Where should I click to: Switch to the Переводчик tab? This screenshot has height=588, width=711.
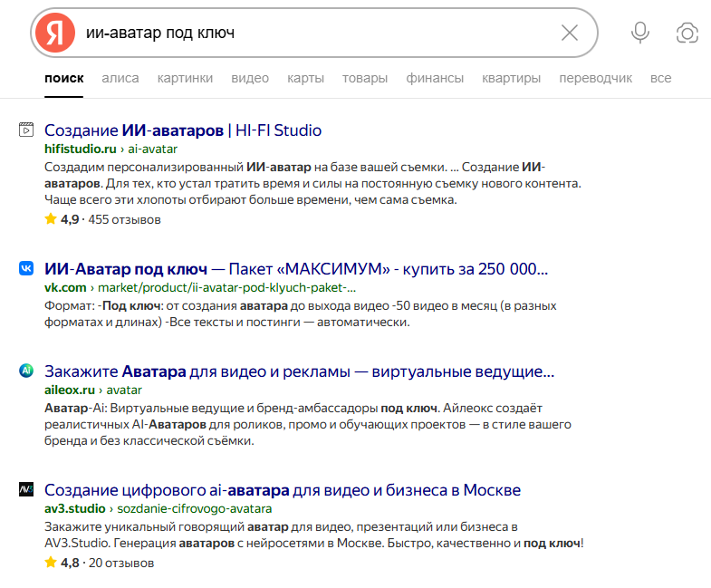point(595,78)
